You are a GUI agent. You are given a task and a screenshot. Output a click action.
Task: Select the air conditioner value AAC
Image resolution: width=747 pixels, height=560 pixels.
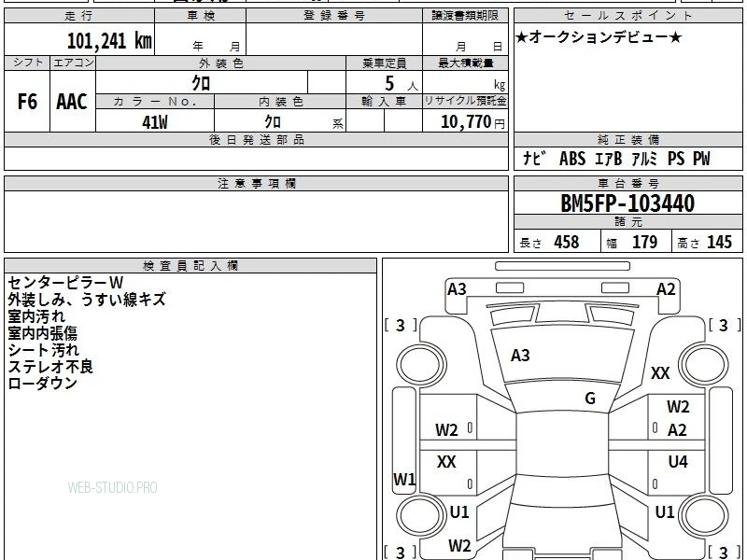click(x=72, y=102)
